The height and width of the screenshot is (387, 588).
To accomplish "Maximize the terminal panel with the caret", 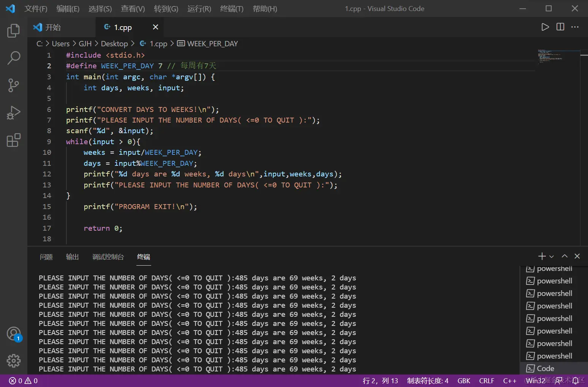I will pos(565,256).
